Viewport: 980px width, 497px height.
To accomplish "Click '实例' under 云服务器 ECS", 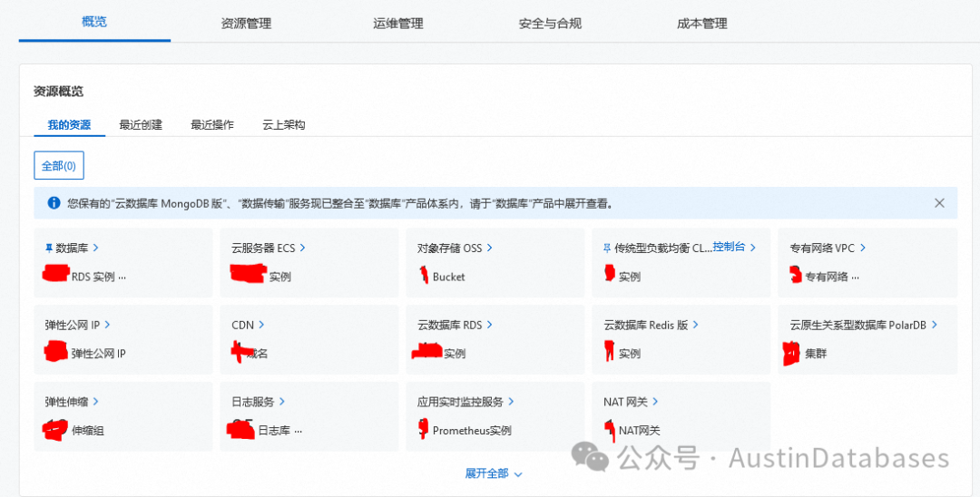I will pyautogui.click(x=280, y=277).
